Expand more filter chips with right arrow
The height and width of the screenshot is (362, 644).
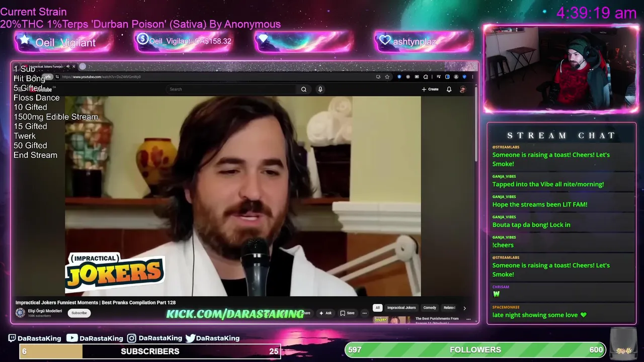click(x=464, y=308)
